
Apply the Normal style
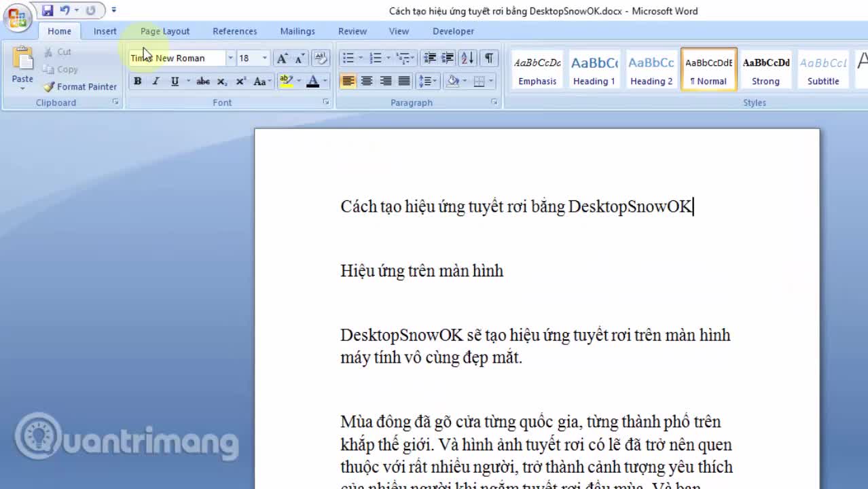click(x=708, y=70)
